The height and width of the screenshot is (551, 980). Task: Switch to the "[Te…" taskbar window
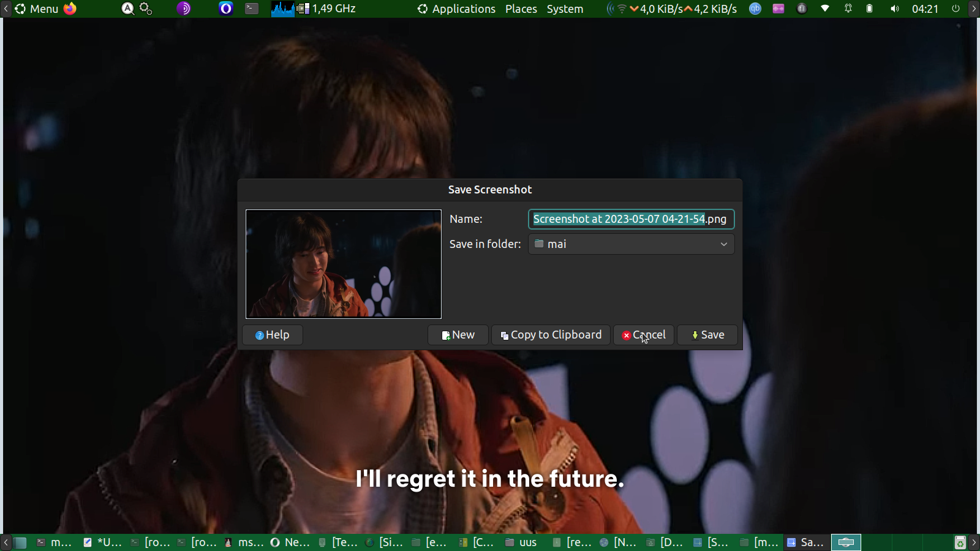click(x=337, y=542)
